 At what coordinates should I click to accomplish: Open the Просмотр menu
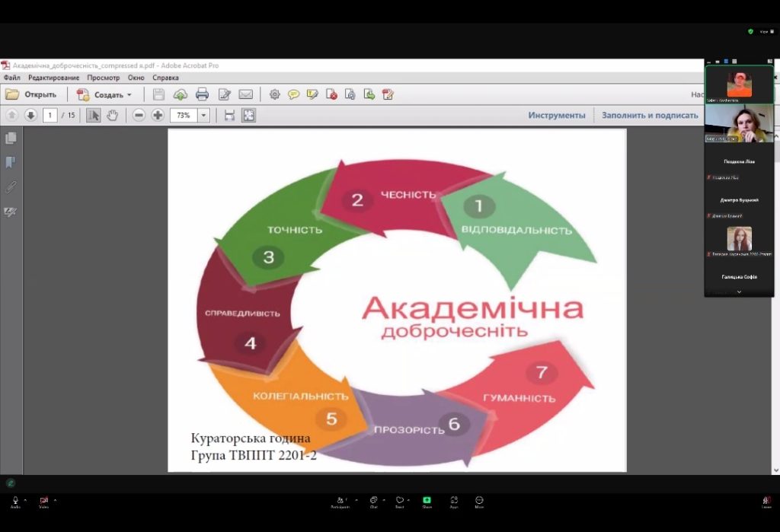click(x=103, y=78)
